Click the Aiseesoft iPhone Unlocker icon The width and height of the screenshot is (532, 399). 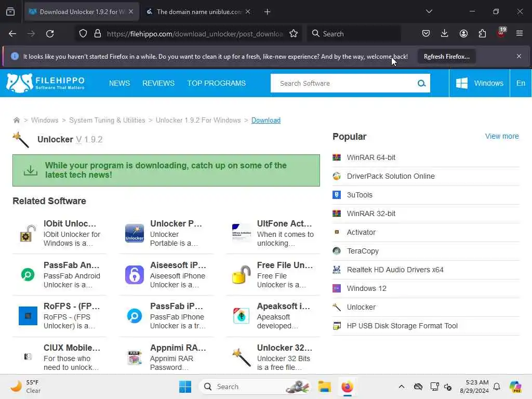pos(135,275)
